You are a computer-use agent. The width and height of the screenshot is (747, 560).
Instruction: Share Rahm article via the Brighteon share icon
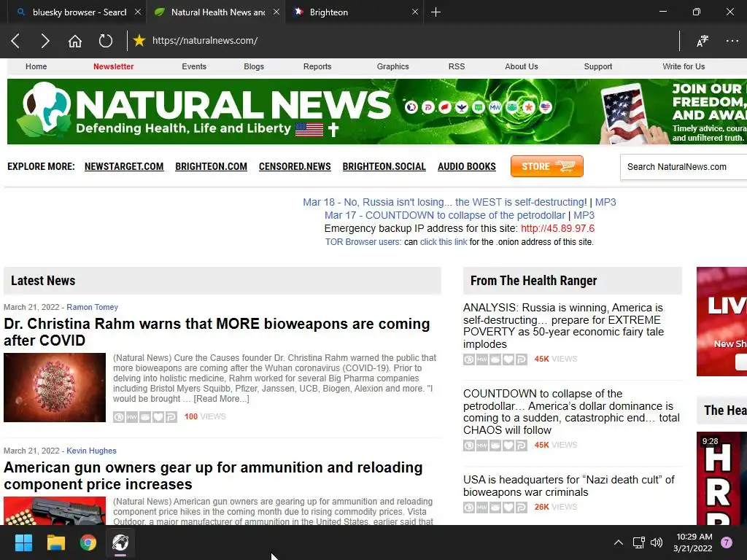[119, 417]
